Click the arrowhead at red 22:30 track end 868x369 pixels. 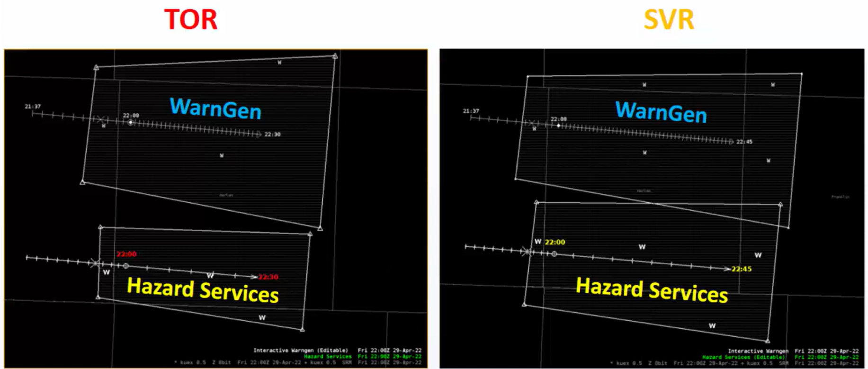[x=254, y=277]
